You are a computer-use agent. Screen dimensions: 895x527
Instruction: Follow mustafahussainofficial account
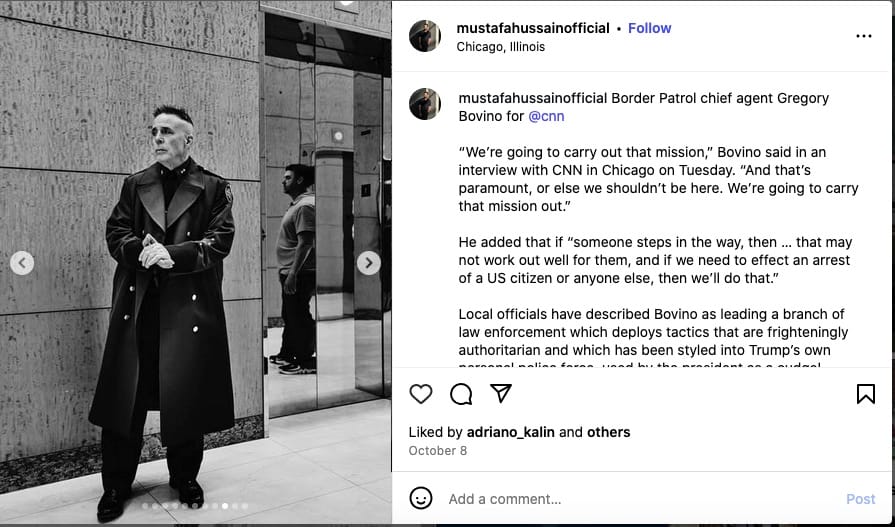pos(650,28)
